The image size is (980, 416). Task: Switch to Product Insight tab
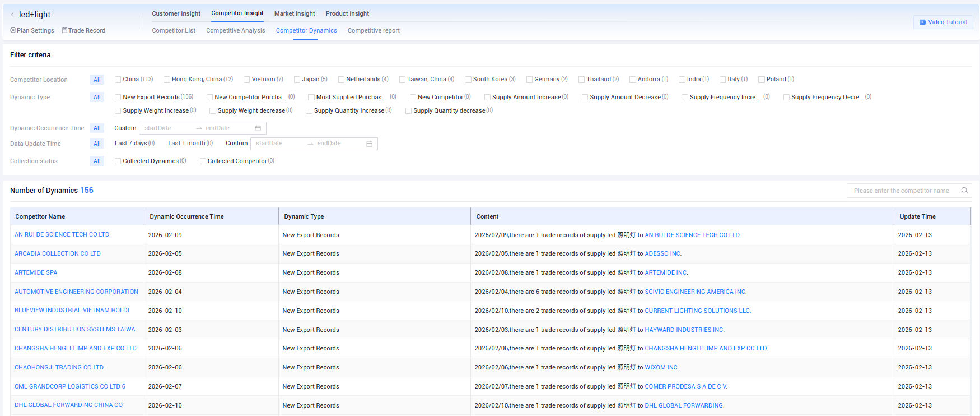tap(347, 13)
